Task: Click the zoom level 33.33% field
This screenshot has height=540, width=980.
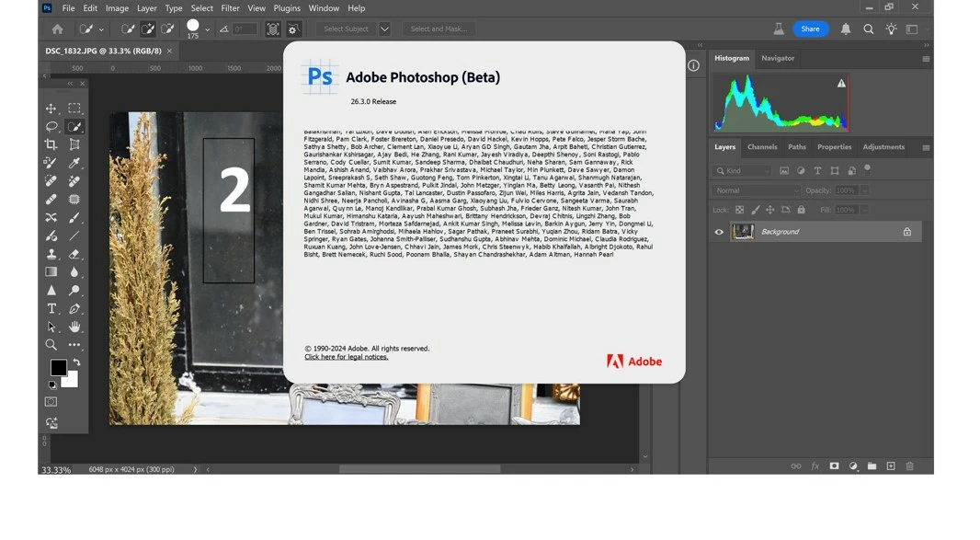Action: tap(56, 469)
